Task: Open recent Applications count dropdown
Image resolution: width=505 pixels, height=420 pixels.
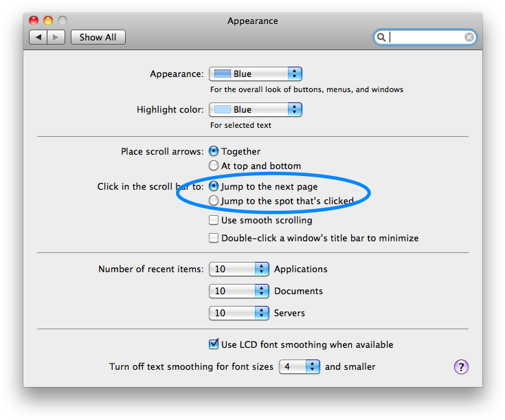Action: point(238,269)
